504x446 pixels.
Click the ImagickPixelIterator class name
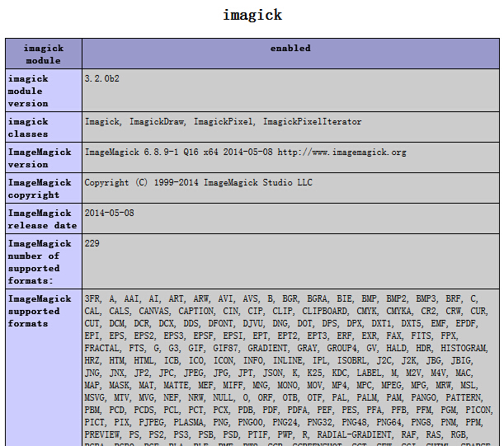pyautogui.click(x=312, y=121)
